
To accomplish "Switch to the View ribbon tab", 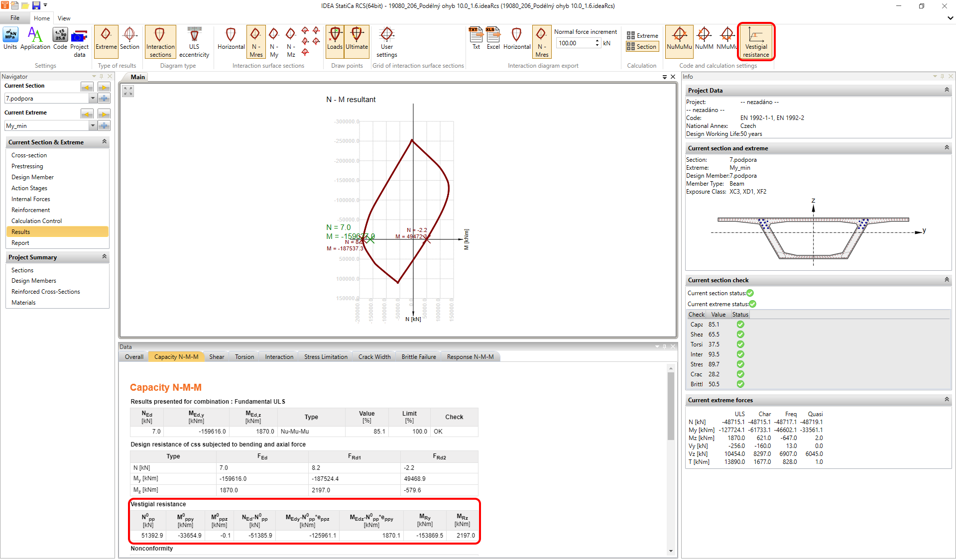I will [x=64, y=18].
